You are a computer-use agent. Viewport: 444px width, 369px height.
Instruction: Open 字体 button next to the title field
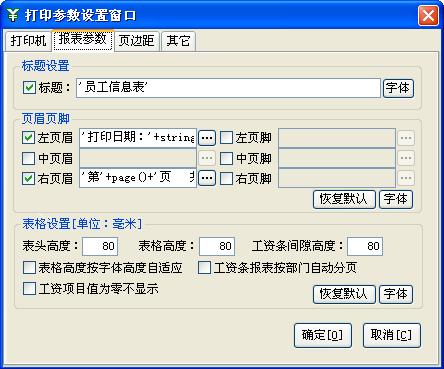(398, 88)
